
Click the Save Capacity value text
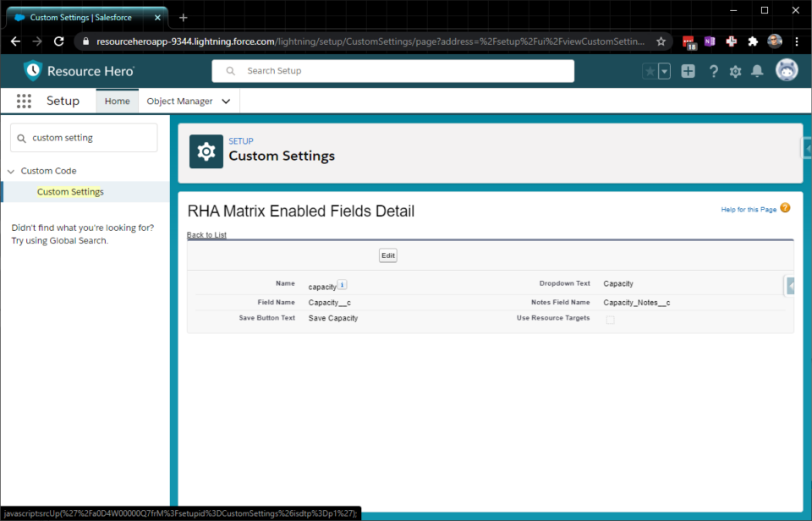pyautogui.click(x=333, y=318)
